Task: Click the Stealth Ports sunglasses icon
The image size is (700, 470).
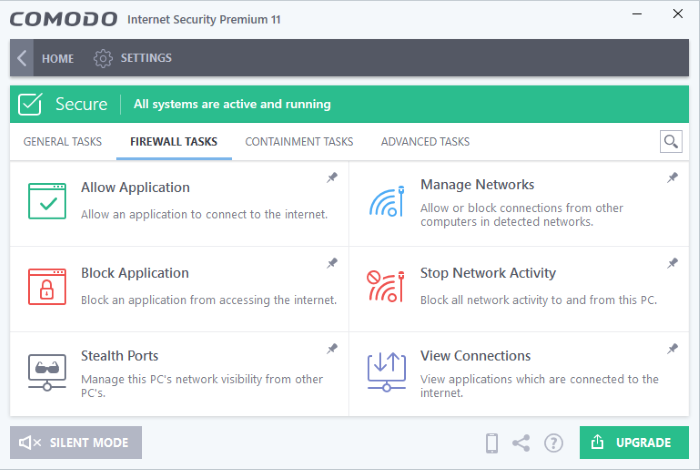Action: point(47,371)
